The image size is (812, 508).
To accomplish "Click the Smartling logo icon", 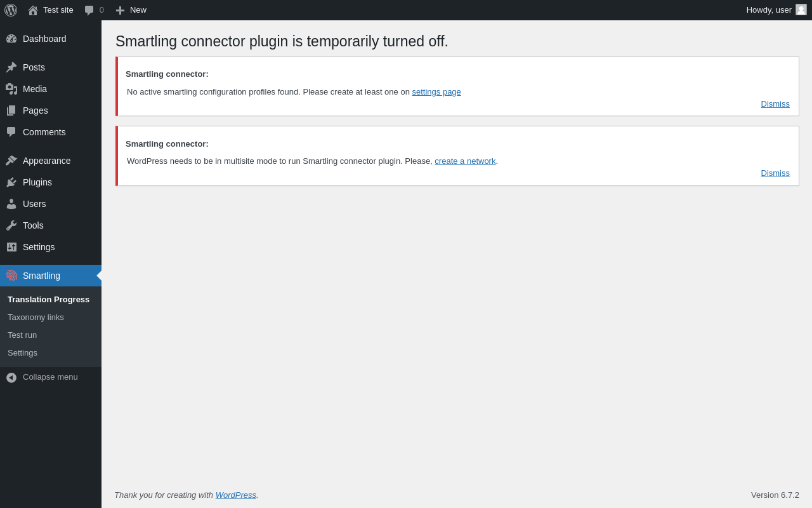I will coord(11,276).
